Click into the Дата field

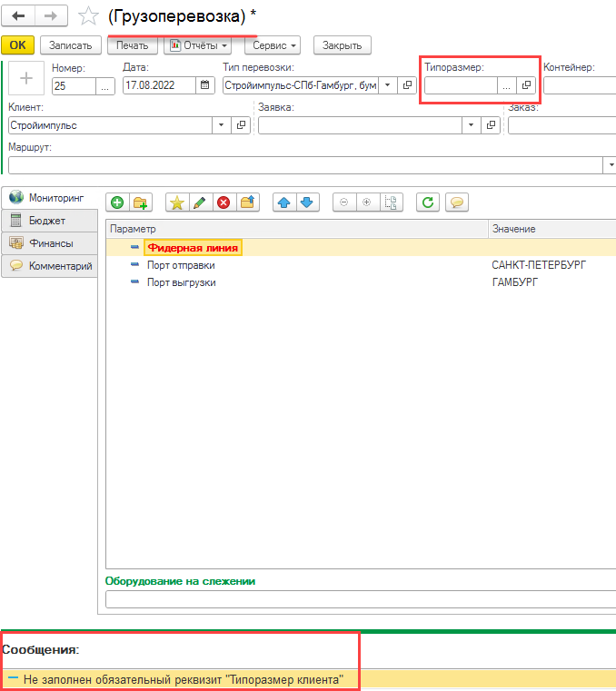[159, 85]
